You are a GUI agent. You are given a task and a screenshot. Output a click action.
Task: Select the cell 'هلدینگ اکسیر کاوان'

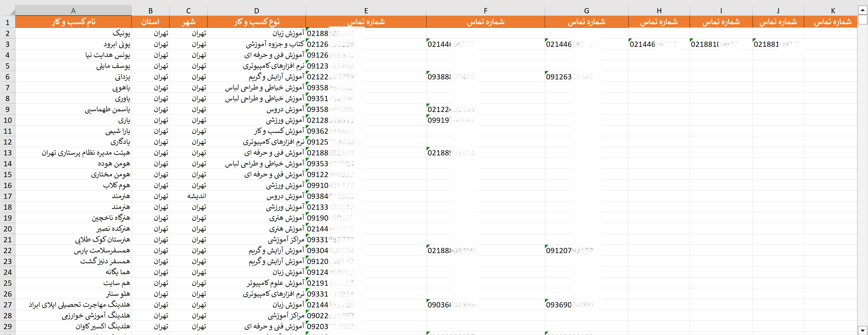pyautogui.click(x=73, y=326)
